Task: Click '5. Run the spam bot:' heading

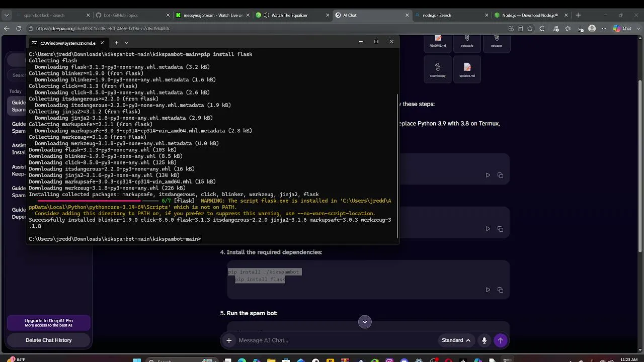Action: pyautogui.click(x=249, y=313)
